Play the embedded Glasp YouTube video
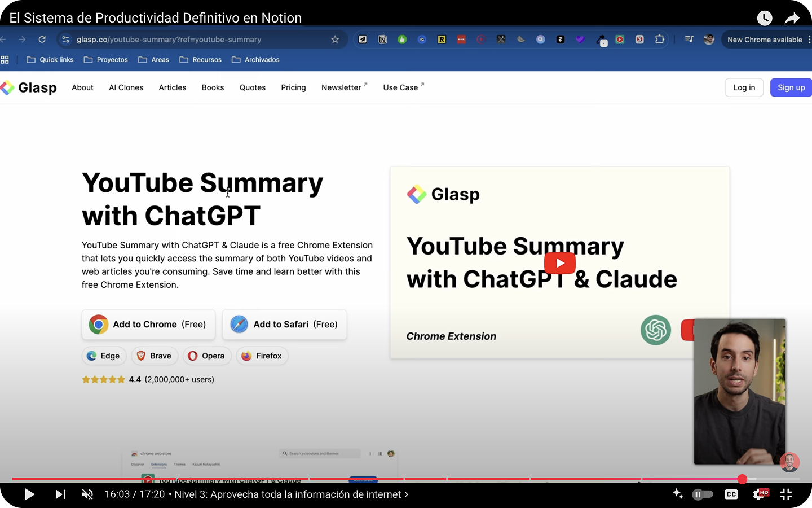This screenshot has width=812, height=508. [560, 263]
